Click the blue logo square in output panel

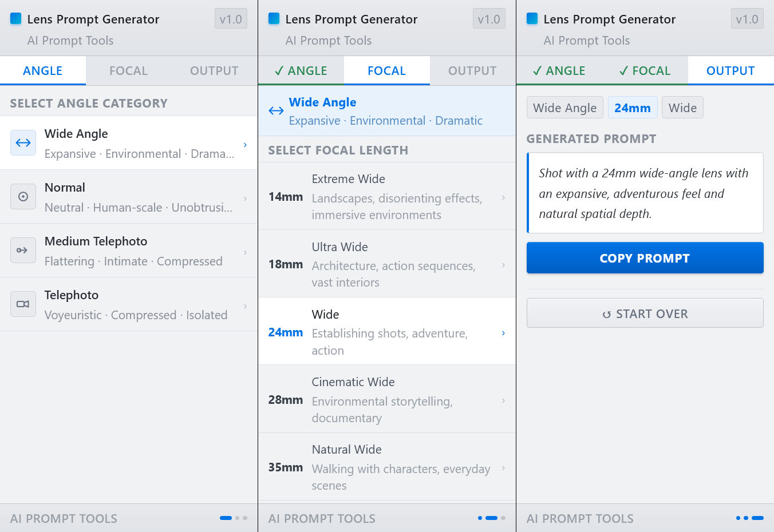532,19
